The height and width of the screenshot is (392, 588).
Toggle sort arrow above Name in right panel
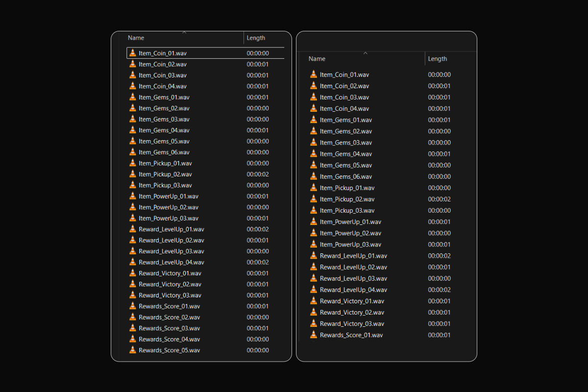(x=365, y=53)
